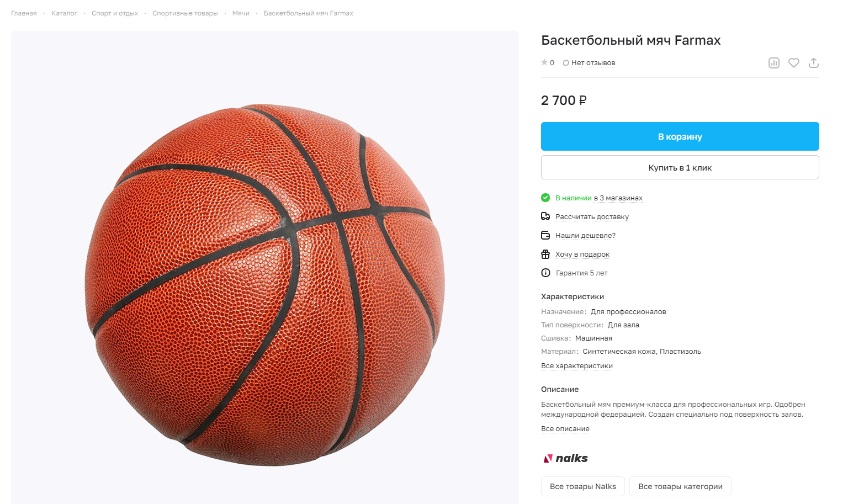The image size is (848, 504).
Task: Click the wallet icon beside Нашли дешевле
Action: pos(545,235)
